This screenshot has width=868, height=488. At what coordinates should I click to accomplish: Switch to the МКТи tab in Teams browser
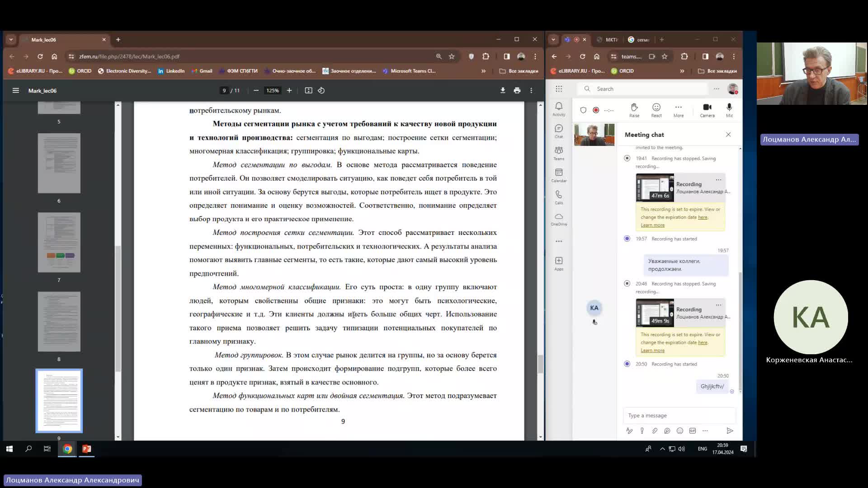tap(607, 40)
